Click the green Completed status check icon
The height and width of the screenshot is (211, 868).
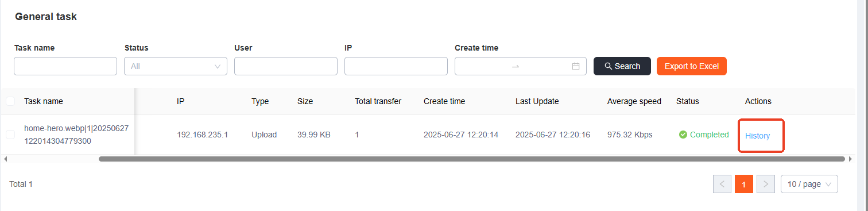683,135
